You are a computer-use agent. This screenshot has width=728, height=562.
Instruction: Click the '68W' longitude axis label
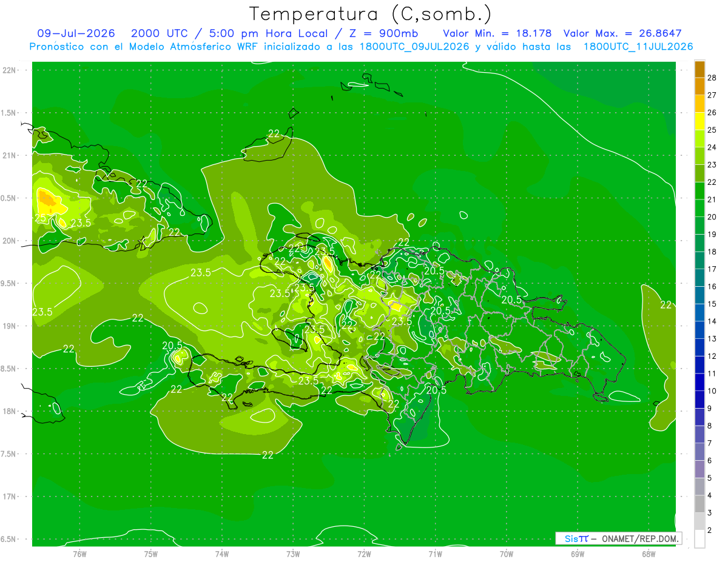(649, 554)
